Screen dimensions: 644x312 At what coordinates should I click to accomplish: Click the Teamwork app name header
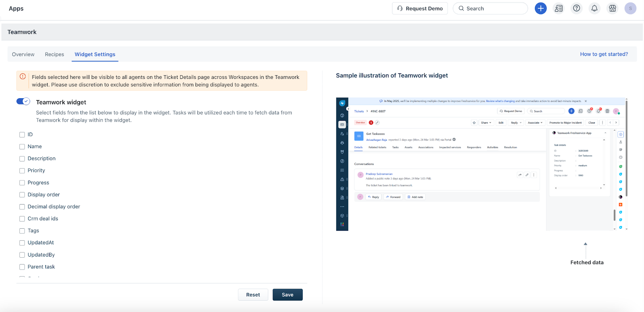(x=22, y=32)
